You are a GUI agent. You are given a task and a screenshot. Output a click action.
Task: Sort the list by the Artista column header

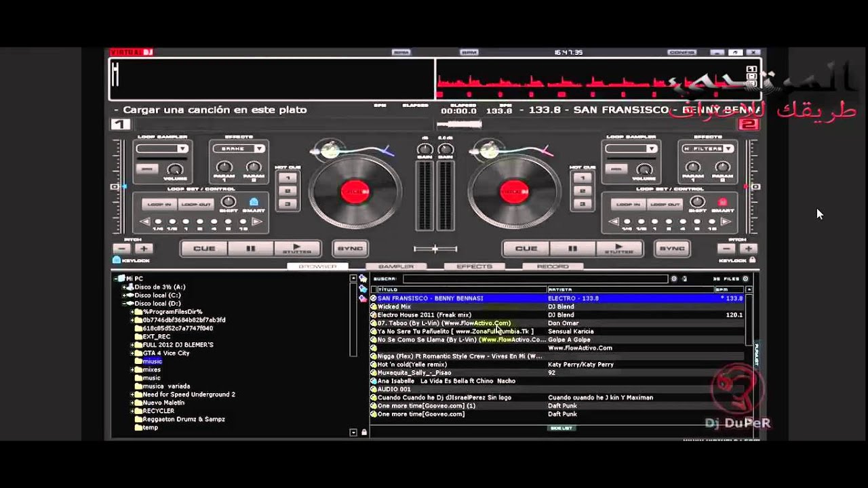coord(630,289)
